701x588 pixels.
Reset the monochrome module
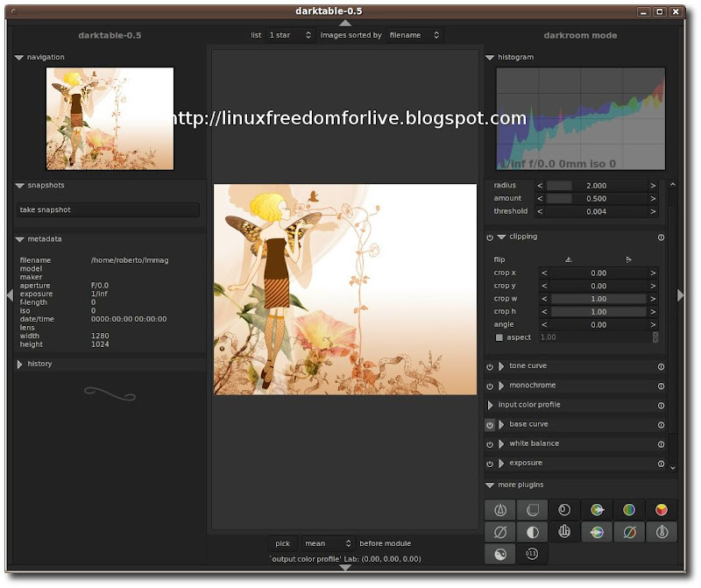point(661,386)
